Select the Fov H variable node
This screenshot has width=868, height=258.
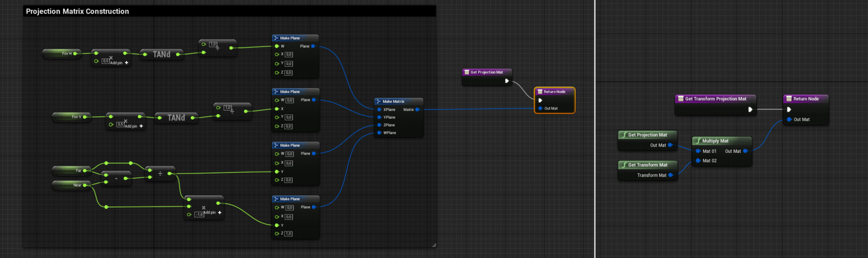click(x=62, y=54)
